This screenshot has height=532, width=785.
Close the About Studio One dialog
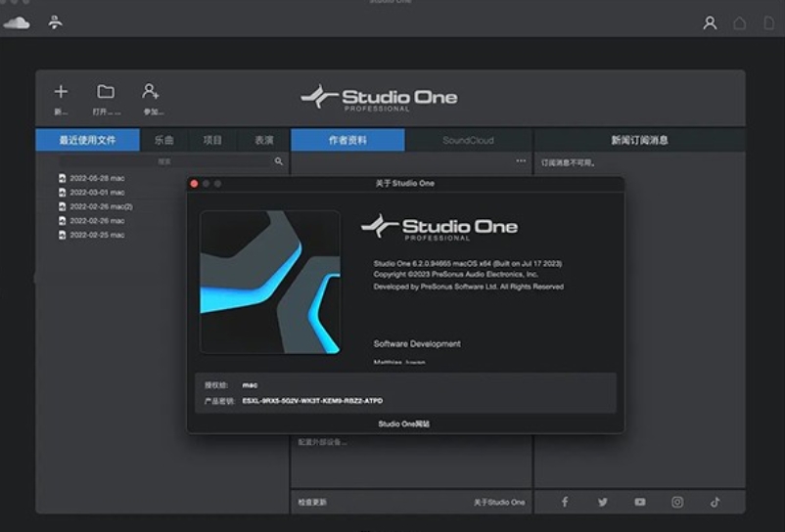click(194, 184)
